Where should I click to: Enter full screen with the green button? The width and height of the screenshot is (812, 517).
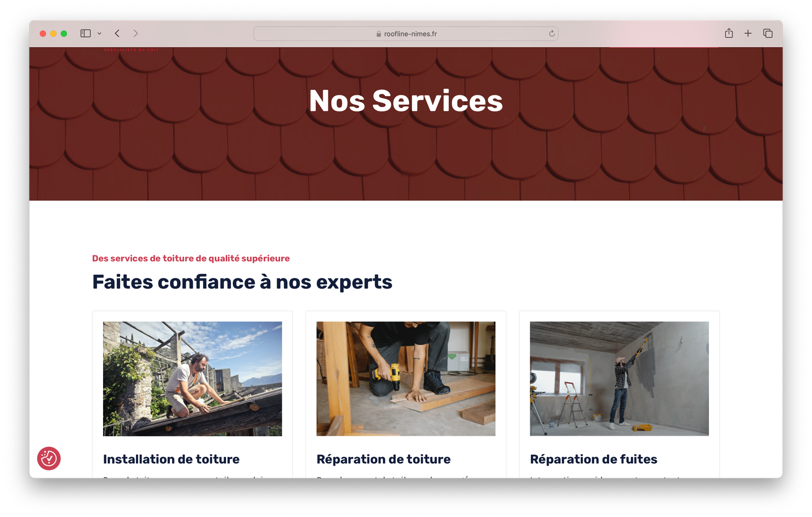click(x=64, y=34)
